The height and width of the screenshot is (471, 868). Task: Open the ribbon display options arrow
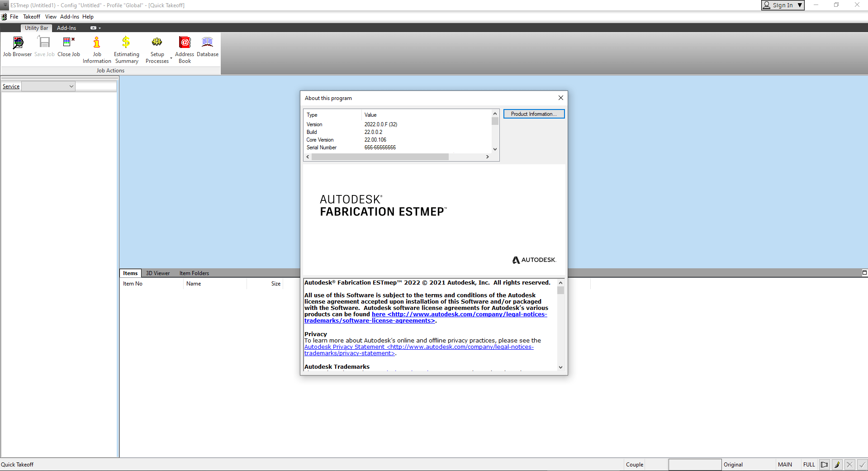point(100,28)
